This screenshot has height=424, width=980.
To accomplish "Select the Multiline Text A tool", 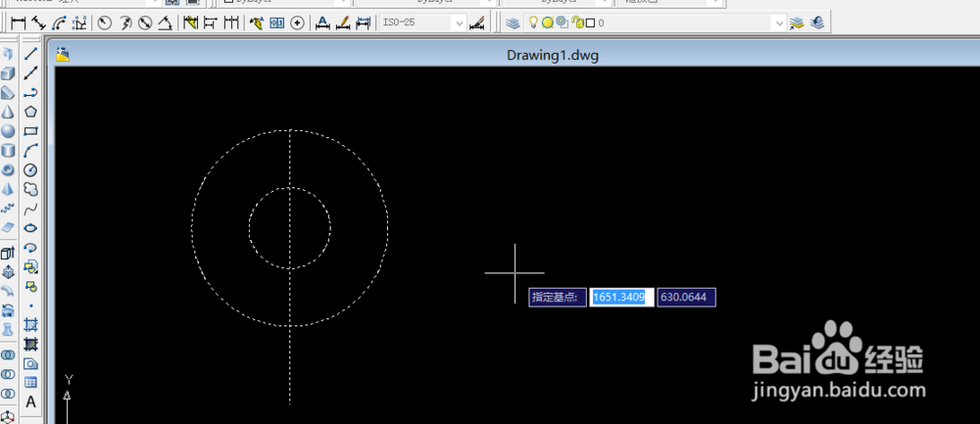I will [x=30, y=402].
